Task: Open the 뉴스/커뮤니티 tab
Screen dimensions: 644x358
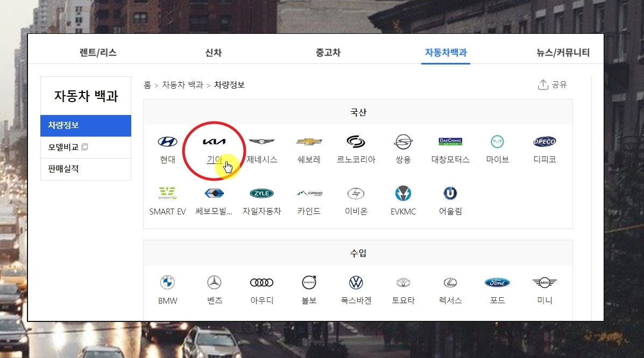Action: point(563,53)
